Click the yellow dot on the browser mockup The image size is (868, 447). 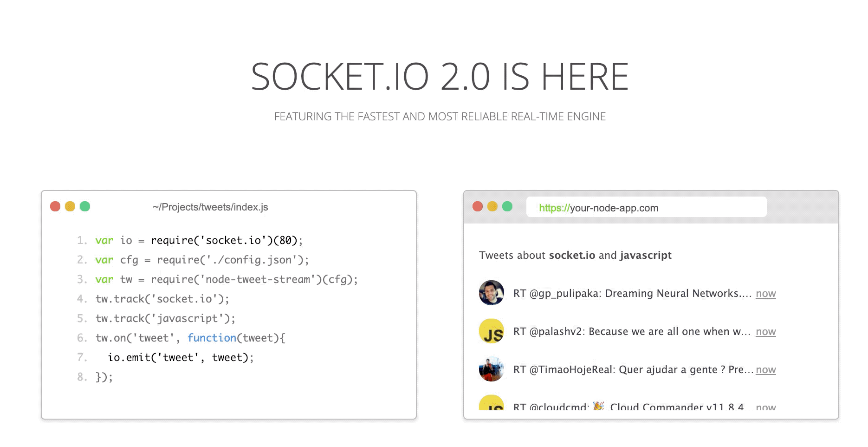pyautogui.click(x=493, y=207)
